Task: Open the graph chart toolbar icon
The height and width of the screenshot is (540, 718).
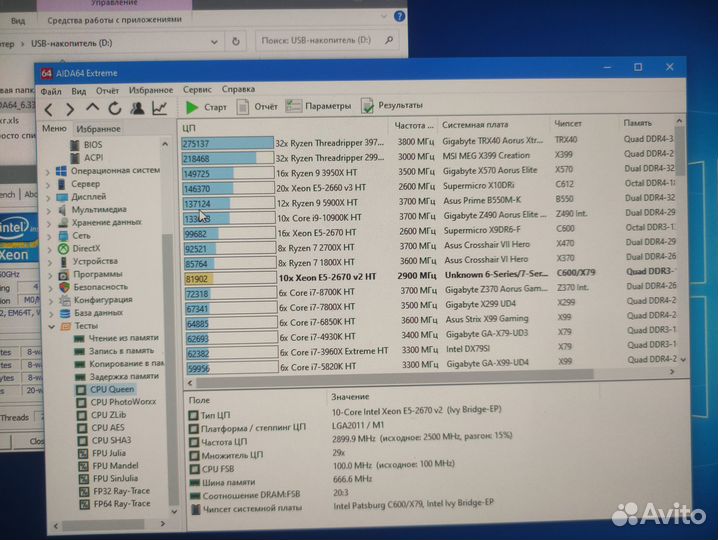Action: tap(159, 108)
